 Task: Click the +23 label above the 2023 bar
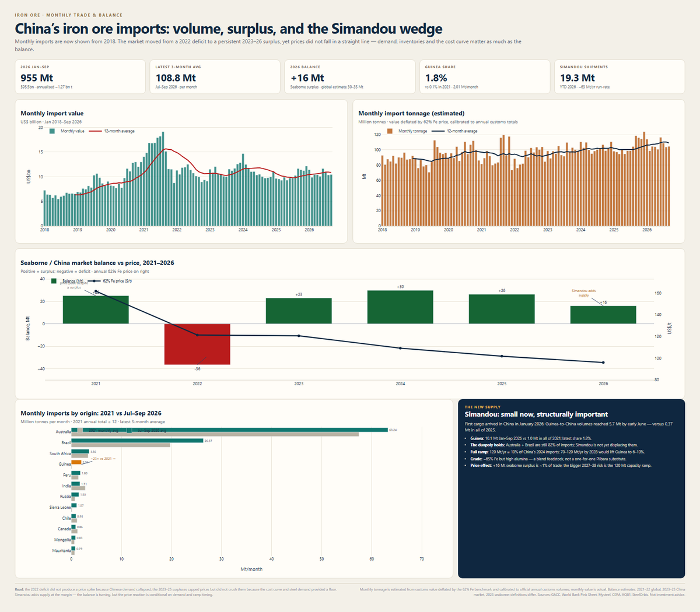pyautogui.click(x=299, y=295)
